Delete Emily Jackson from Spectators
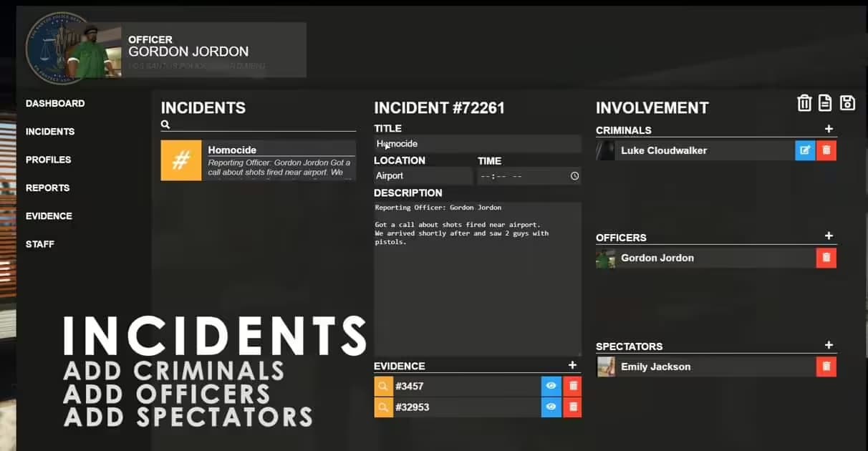This screenshot has height=451, width=868. point(826,366)
